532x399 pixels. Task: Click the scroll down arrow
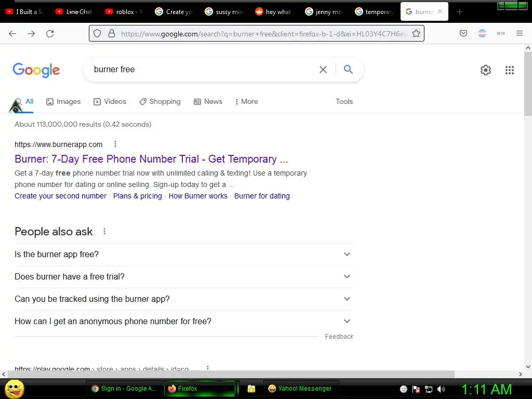[528, 367]
